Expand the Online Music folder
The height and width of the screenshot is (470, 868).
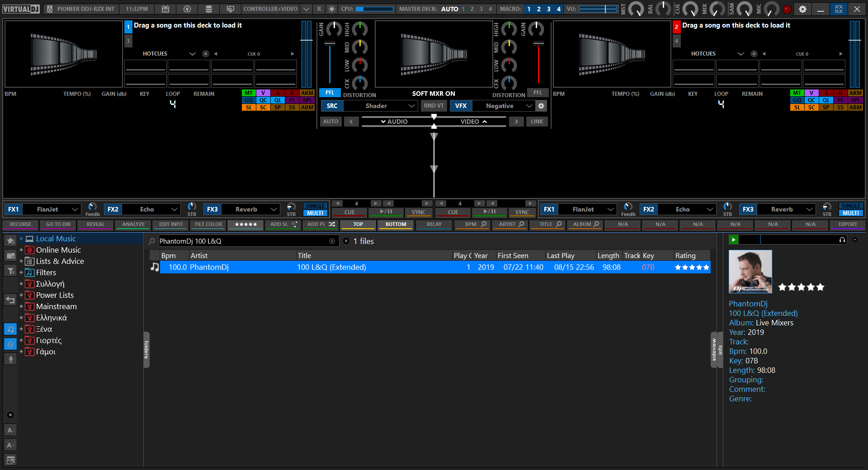point(21,250)
